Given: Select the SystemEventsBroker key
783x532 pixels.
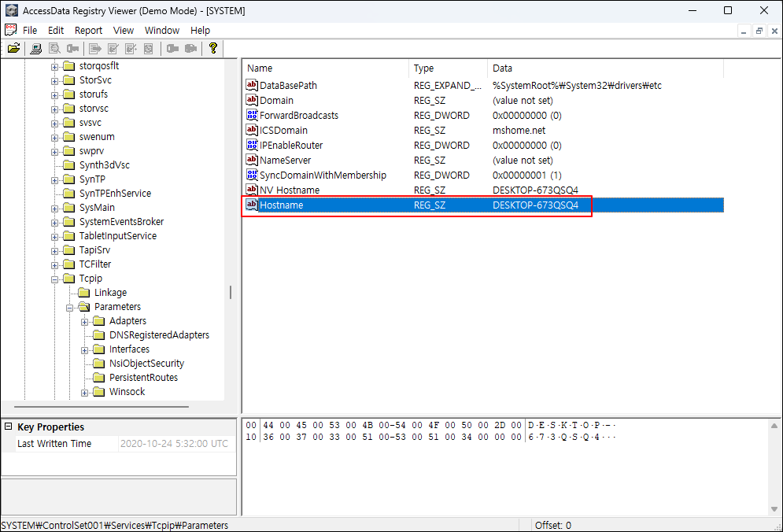Looking at the screenshot, I should point(121,222).
